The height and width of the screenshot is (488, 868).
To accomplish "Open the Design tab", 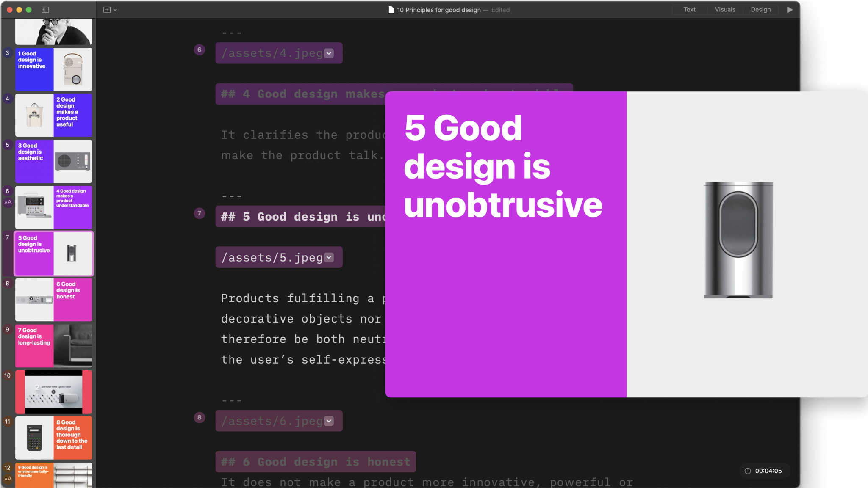I will 760,9.
